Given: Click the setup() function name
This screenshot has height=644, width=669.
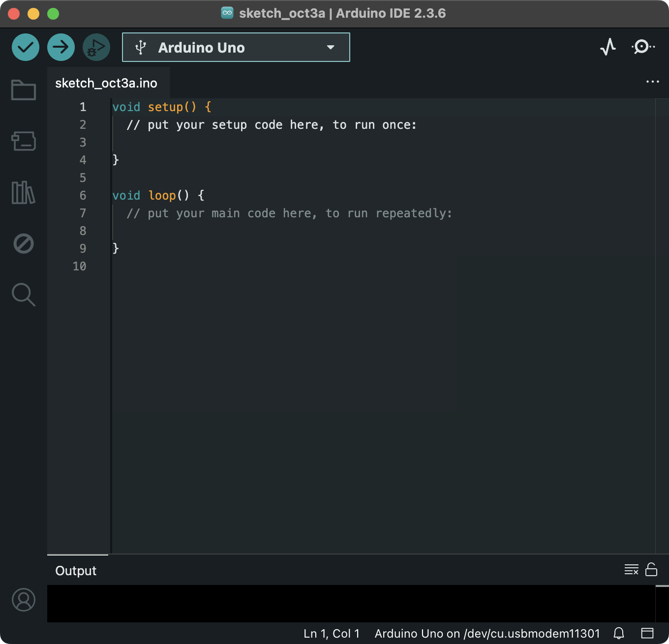Looking at the screenshot, I should (x=172, y=107).
